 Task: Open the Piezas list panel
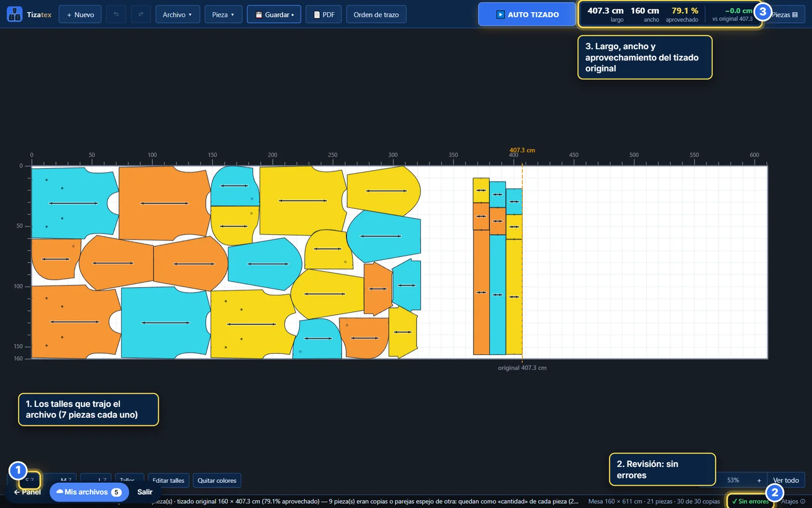pos(785,15)
